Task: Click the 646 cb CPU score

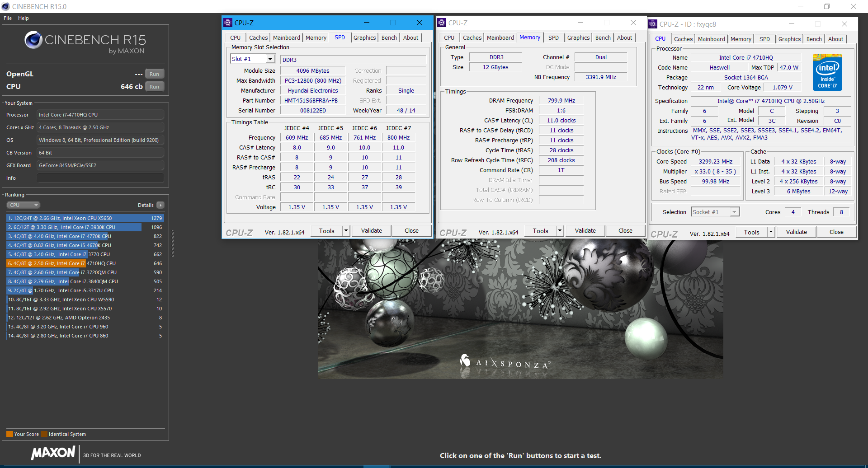Action: pyautogui.click(x=132, y=87)
